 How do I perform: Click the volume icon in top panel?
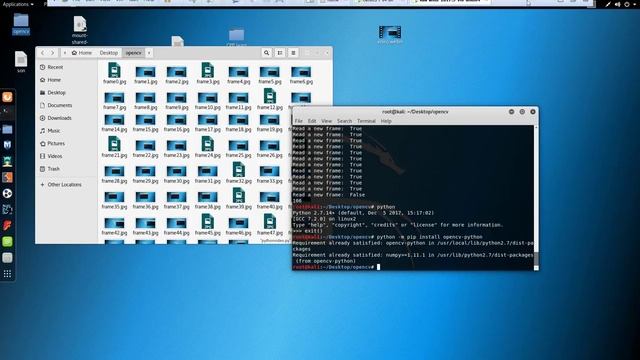[x=618, y=4]
